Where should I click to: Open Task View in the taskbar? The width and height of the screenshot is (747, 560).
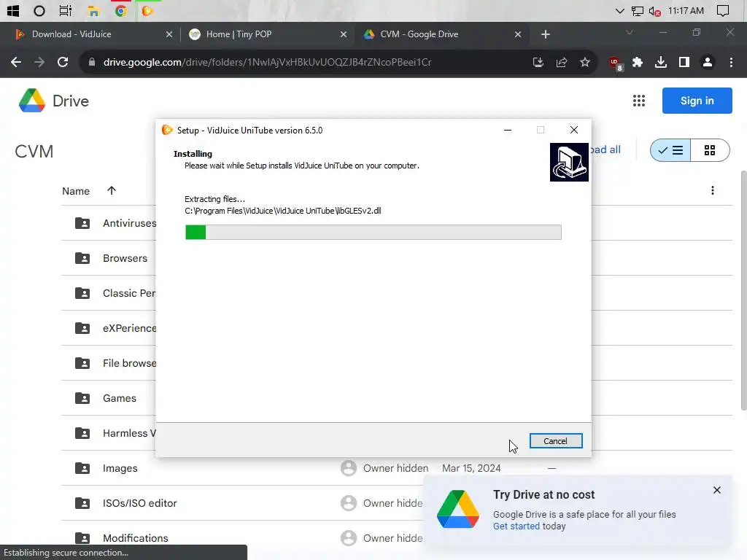point(65,10)
